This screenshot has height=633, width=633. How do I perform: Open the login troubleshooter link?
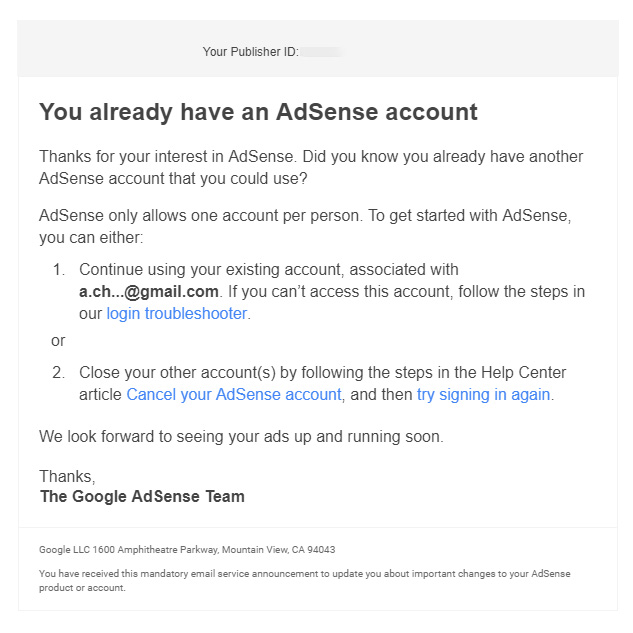pyautogui.click(x=177, y=314)
